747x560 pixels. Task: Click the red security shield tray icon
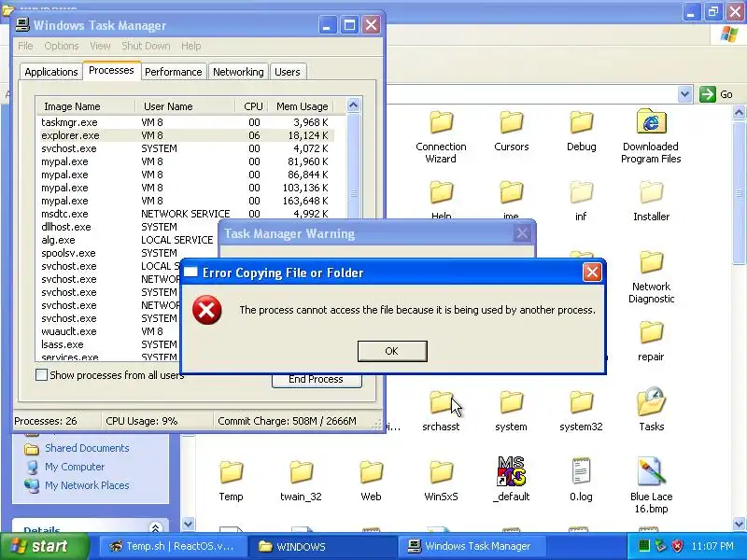coord(677,546)
